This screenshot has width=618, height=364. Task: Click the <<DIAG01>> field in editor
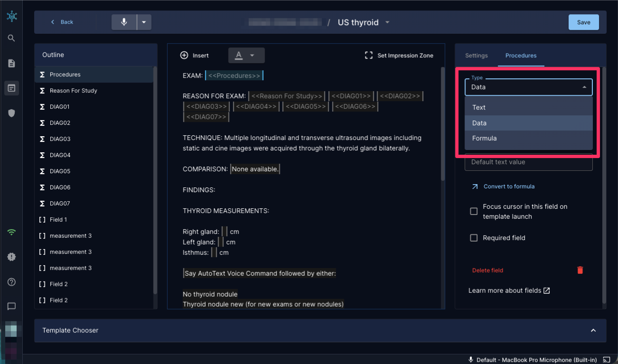coord(351,96)
